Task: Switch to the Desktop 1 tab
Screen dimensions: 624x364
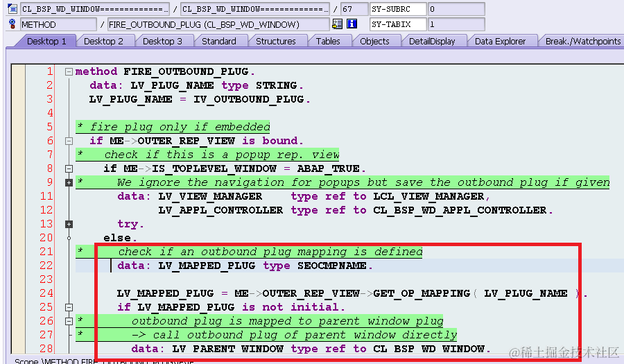Action: pyautogui.click(x=46, y=41)
